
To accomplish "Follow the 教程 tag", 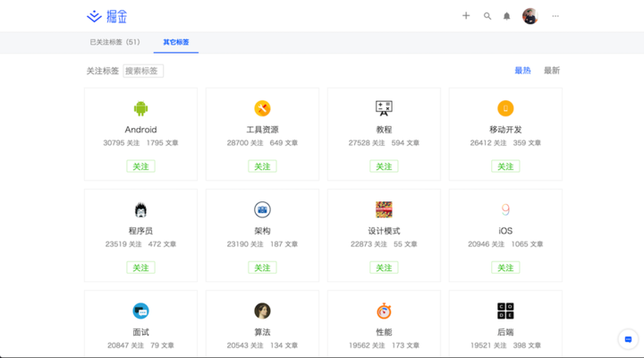I will coord(384,166).
